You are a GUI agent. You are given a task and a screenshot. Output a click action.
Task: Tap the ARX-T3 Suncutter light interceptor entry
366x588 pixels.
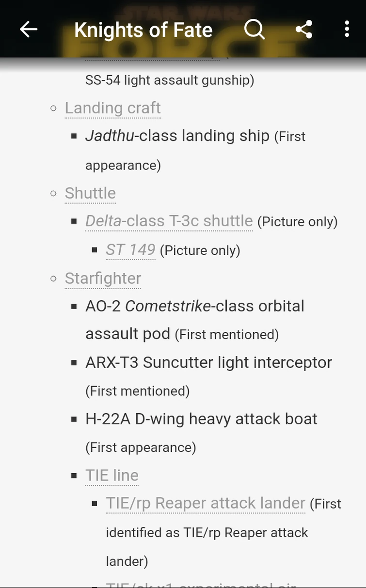pyautogui.click(x=208, y=362)
